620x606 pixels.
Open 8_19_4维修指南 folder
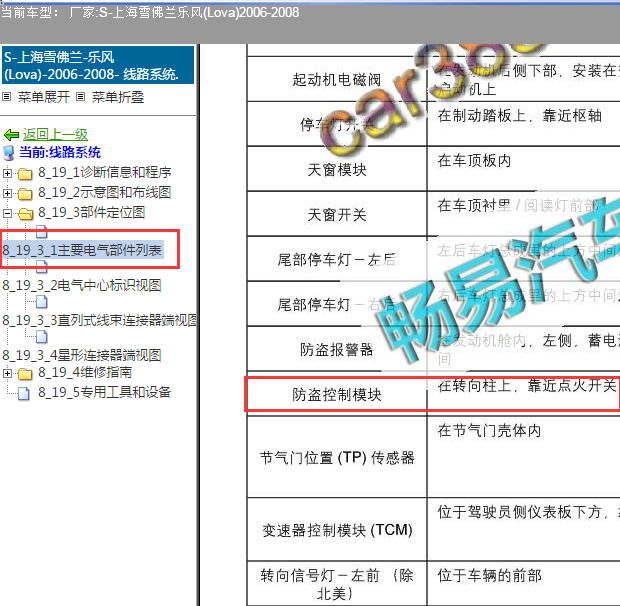click(85, 372)
